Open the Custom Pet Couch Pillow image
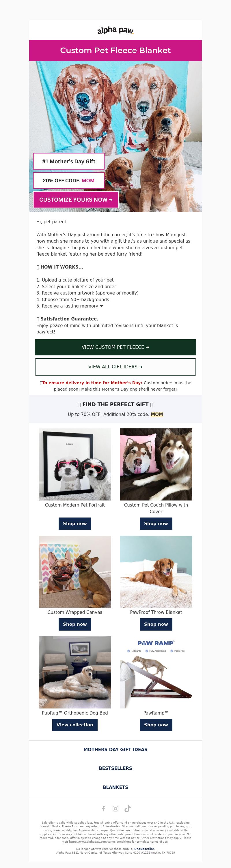The width and height of the screenshot is (231, 868). (x=156, y=464)
